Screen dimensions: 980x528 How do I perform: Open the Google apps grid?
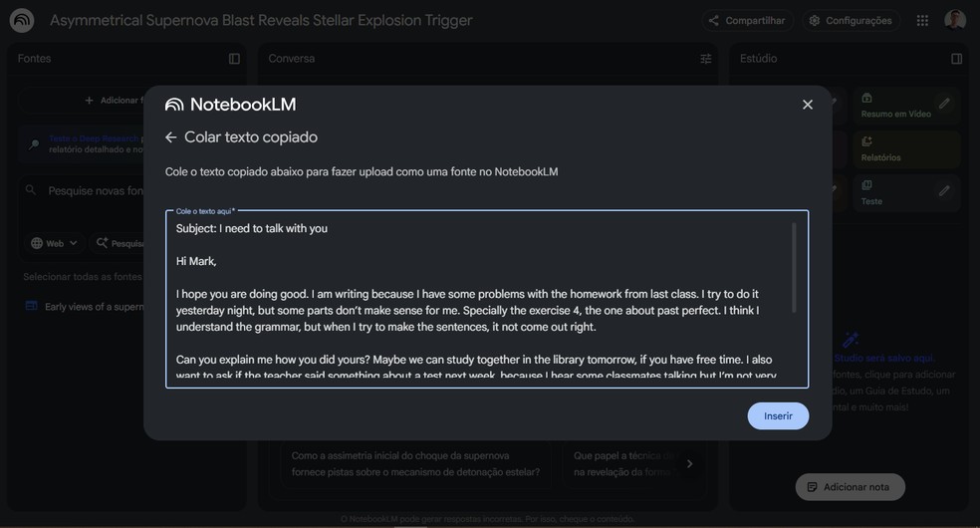(922, 20)
